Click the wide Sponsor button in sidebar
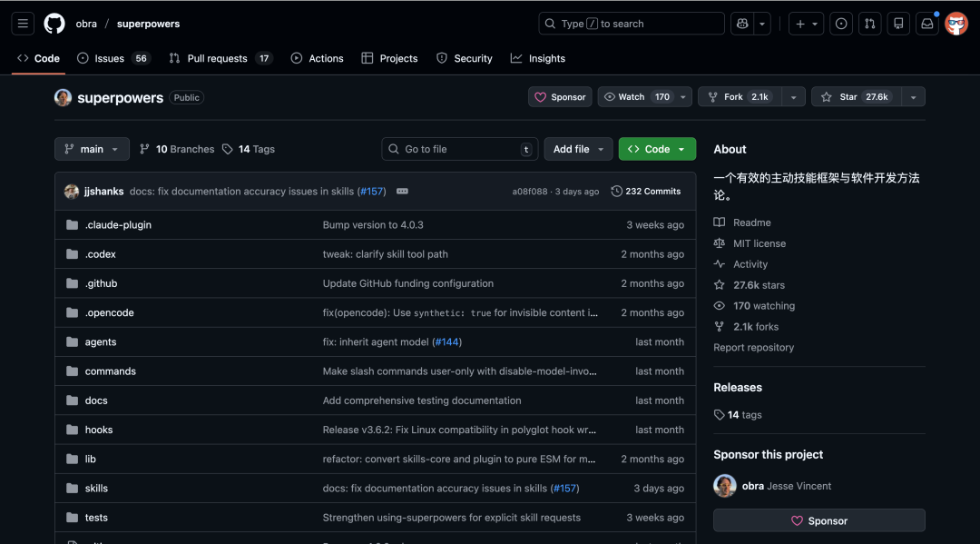Image resolution: width=980 pixels, height=544 pixels. click(x=819, y=521)
